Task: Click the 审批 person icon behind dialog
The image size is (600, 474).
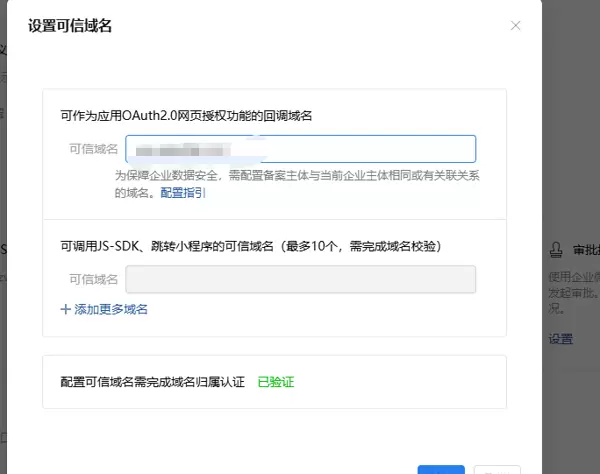Action: pos(556,248)
